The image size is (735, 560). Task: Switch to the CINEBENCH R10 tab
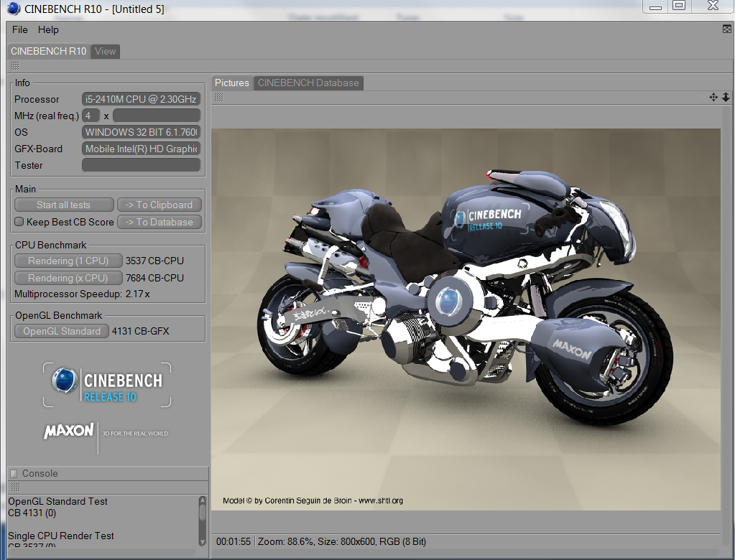click(48, 51)
